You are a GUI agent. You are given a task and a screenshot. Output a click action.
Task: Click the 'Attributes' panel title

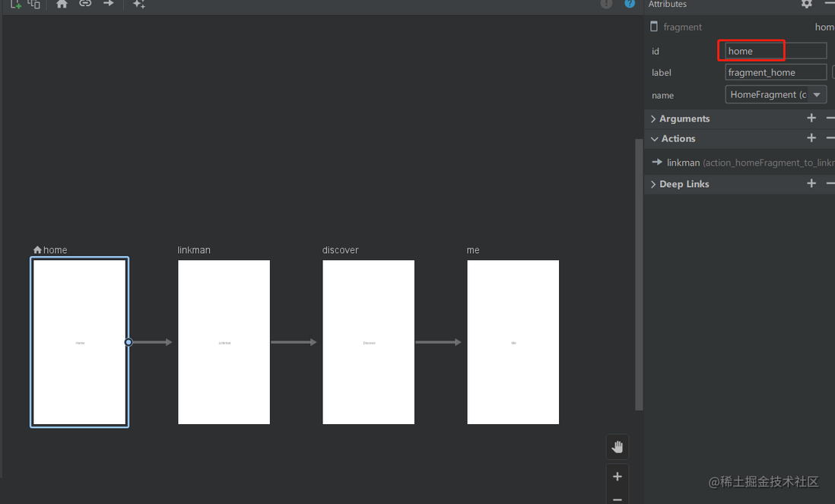(667, 4)
